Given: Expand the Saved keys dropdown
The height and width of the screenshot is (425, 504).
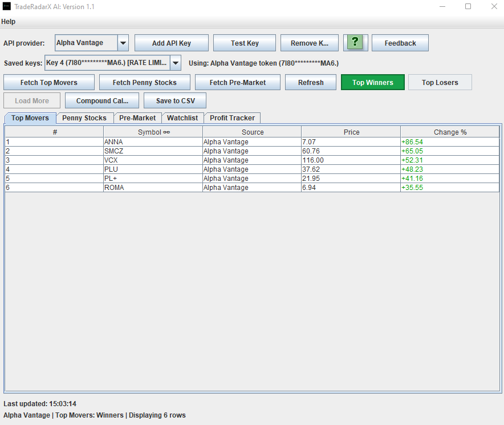Looking at the screenshot, I should pyautogui.click(x=175, y=63).
